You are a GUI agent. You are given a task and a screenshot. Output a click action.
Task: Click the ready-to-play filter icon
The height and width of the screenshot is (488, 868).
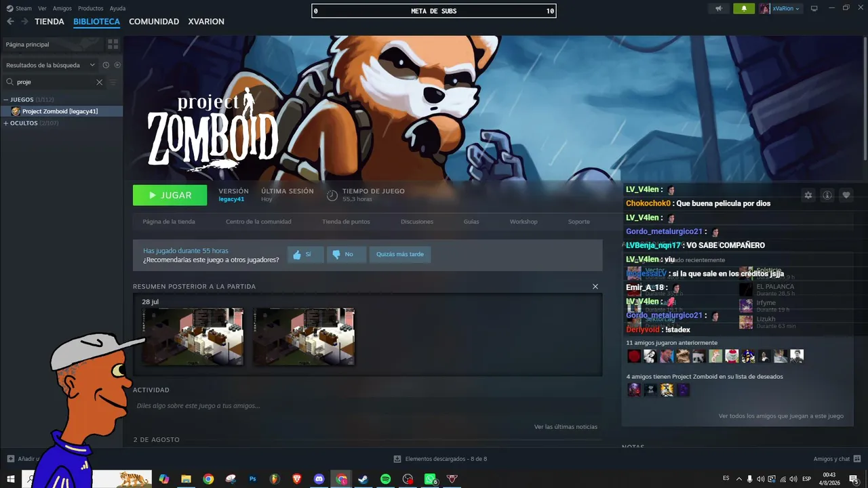[117, 65]
